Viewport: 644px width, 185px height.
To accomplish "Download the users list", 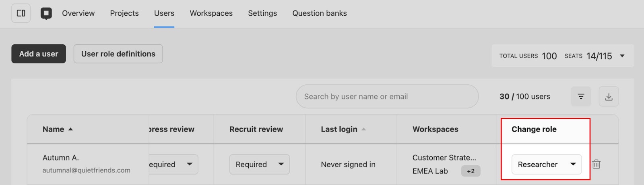I will 609,97.
